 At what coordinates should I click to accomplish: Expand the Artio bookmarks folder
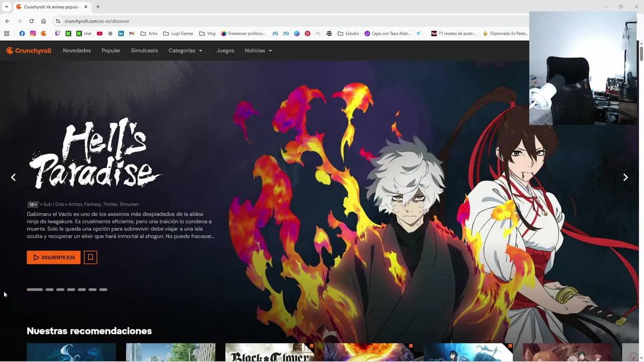point(149,34)
